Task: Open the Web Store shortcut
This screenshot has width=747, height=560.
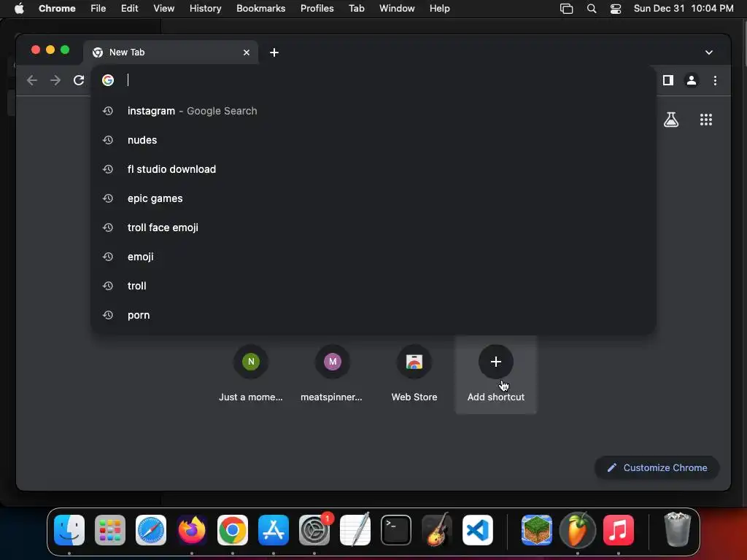Action: click(x=414, y=374)
